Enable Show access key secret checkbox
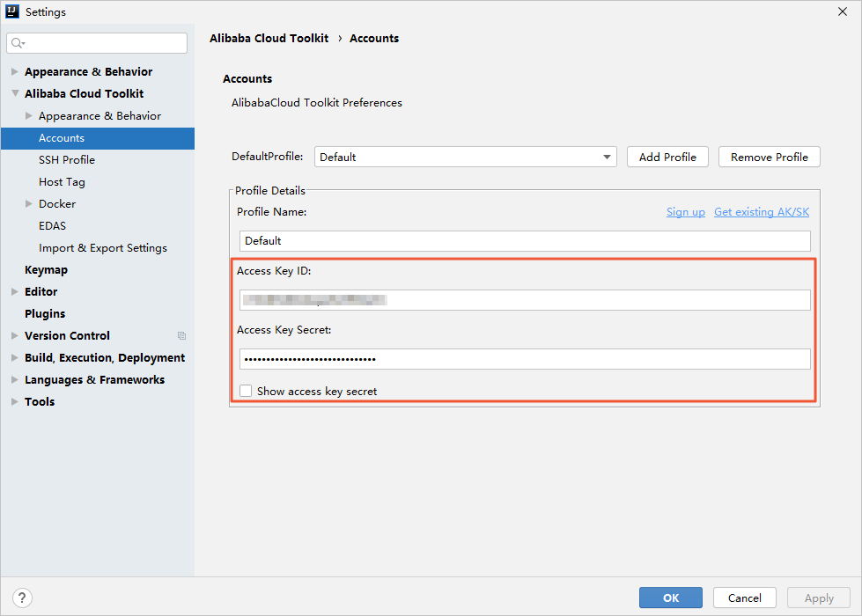 [246, 391]
